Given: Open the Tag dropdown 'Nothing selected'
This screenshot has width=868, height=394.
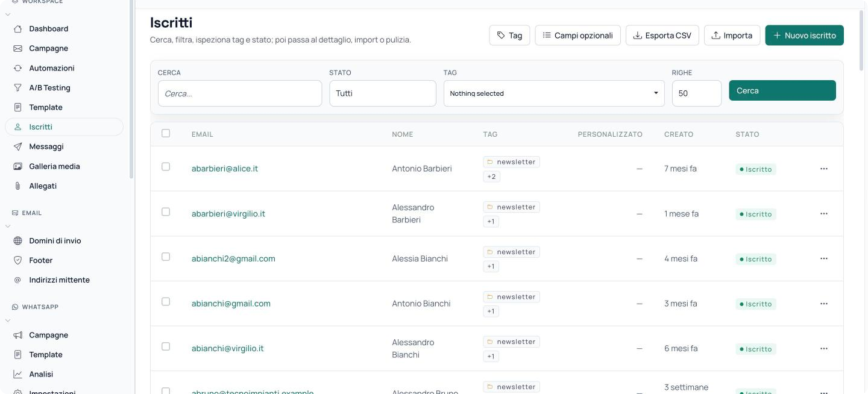Looking at the screenshot, I should pos(554,93).
